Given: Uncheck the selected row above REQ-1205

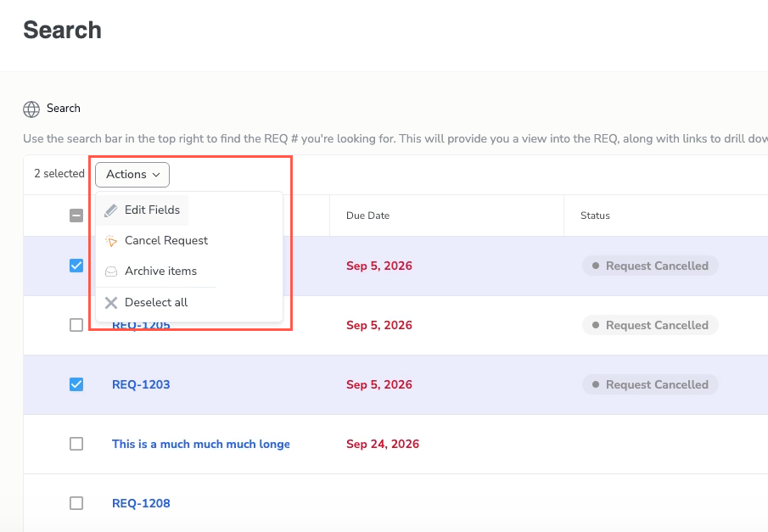Looking at the screenshot, I should [x=76, y=266].
